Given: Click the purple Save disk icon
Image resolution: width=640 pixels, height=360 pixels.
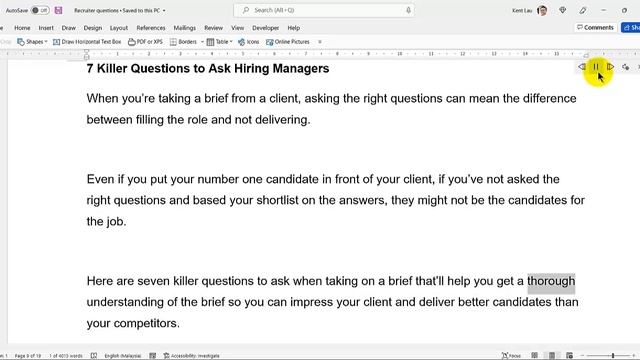Looking at the screenshot, I should 58,10.
